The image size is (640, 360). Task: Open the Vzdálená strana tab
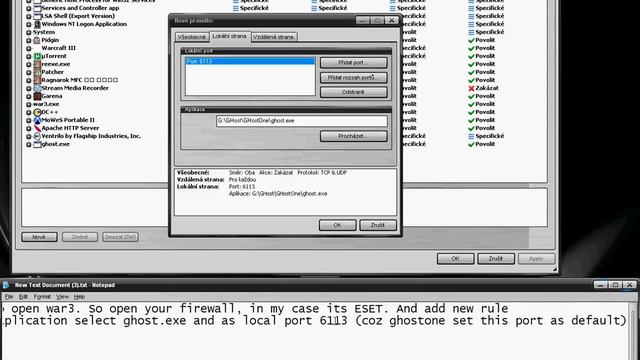pos(273,37)
